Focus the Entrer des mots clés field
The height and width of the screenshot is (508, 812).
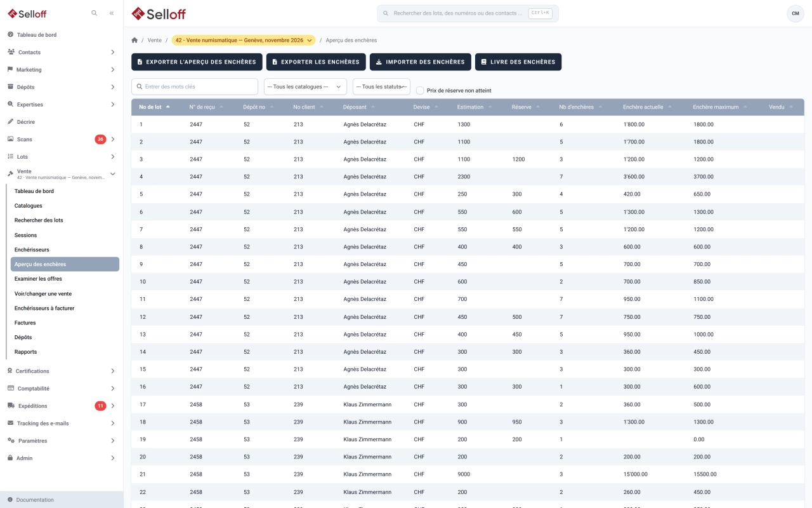(195, 86)
